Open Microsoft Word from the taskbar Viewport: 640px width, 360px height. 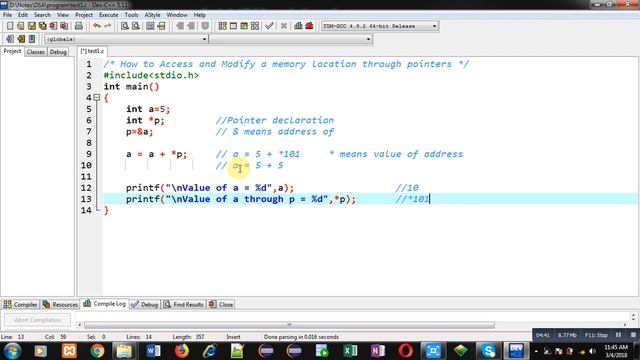(x=153, y=351)
